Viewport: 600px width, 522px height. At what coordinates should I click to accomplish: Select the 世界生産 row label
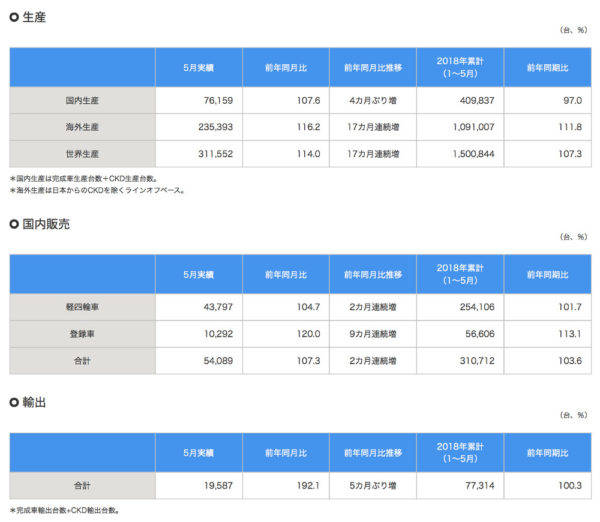[x=82, y=154]
